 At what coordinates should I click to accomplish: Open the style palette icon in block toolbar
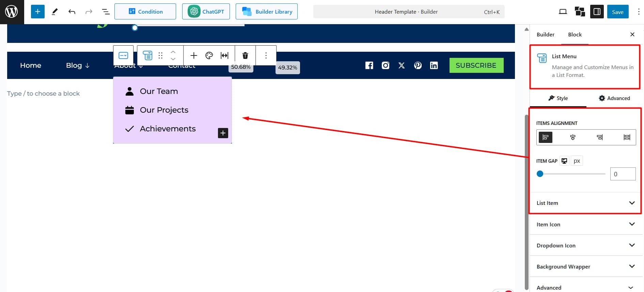[x=209, y=55]
